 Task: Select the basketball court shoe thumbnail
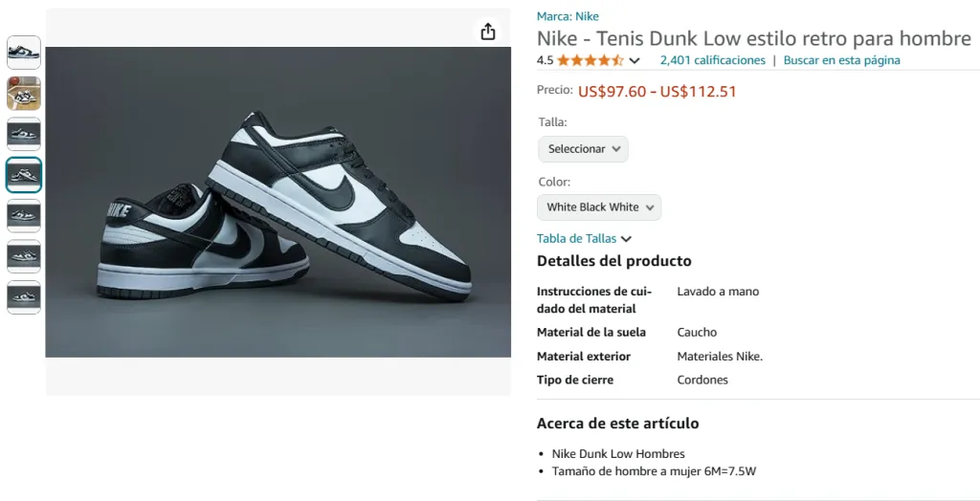click(x=24, y=94)
